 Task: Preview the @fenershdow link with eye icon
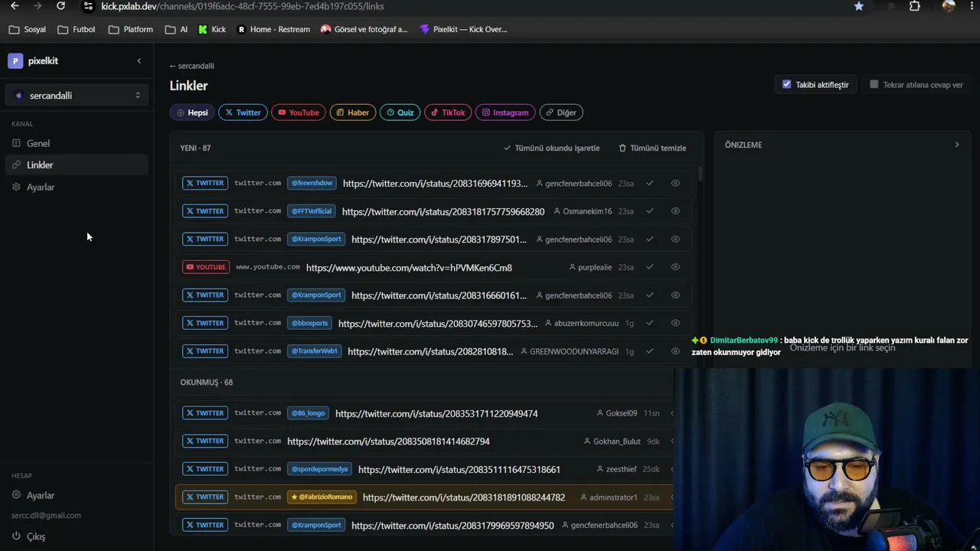pyautogui.click(x=675, y=183)
